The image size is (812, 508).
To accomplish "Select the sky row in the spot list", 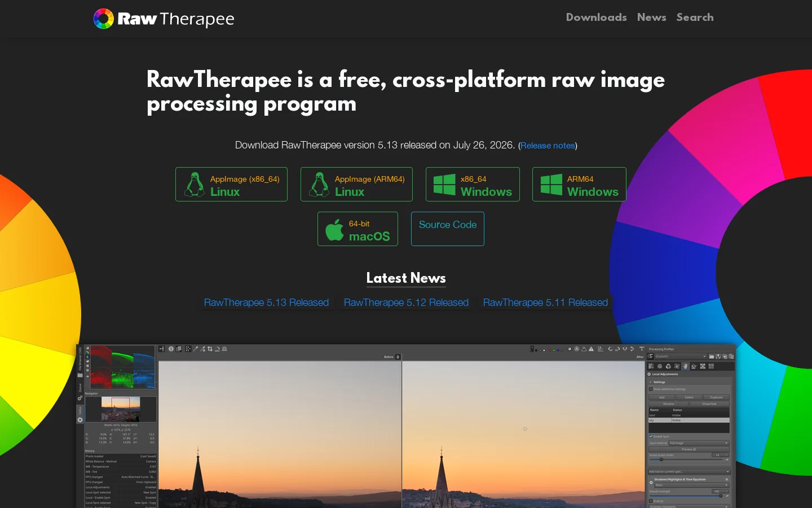I will (x=689, y=421).
